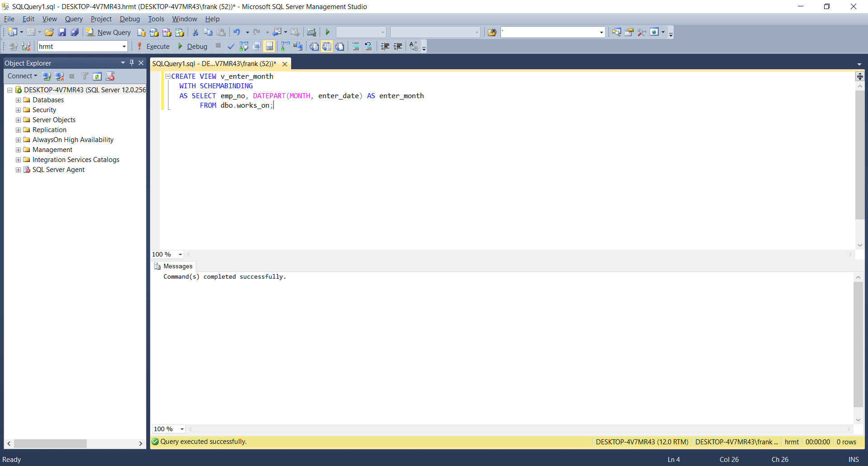Screen dimensions: 868x466
Task: Parse the query with the blue checkmark icon
Action: [x=231, y=46]
